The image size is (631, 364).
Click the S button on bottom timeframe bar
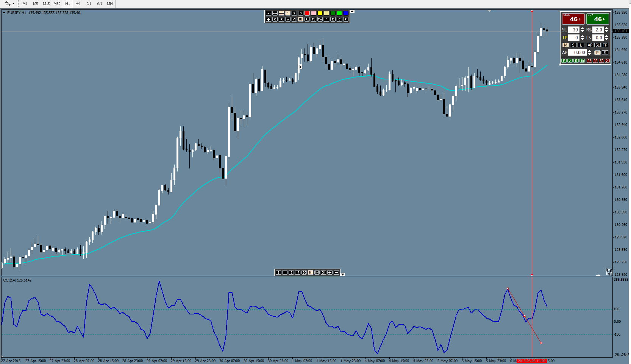[278, 272]
